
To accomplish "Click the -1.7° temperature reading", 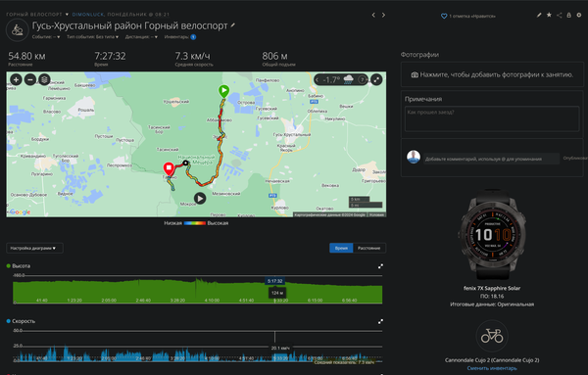I will click(331, 79).
